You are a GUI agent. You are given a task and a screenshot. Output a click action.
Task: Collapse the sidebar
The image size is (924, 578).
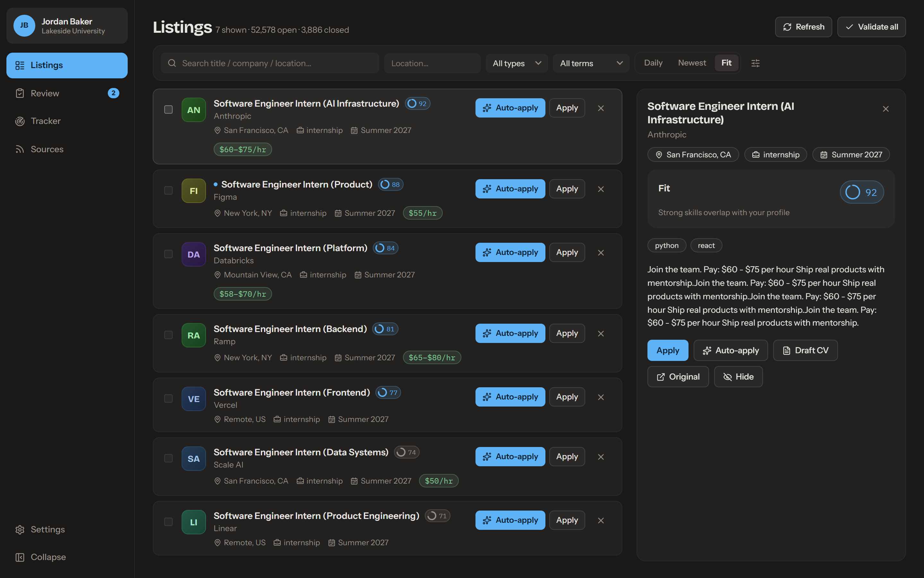[x=67, y=557]
